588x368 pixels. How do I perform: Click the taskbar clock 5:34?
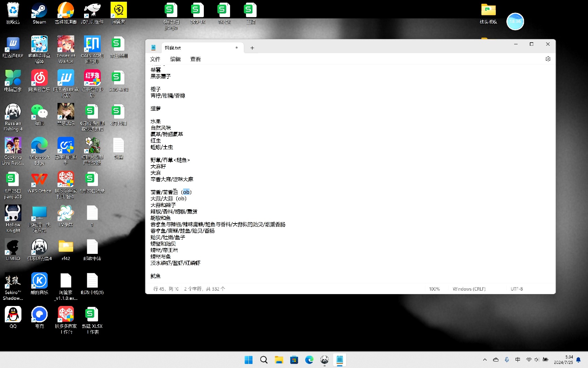click(x=563, y=360)
